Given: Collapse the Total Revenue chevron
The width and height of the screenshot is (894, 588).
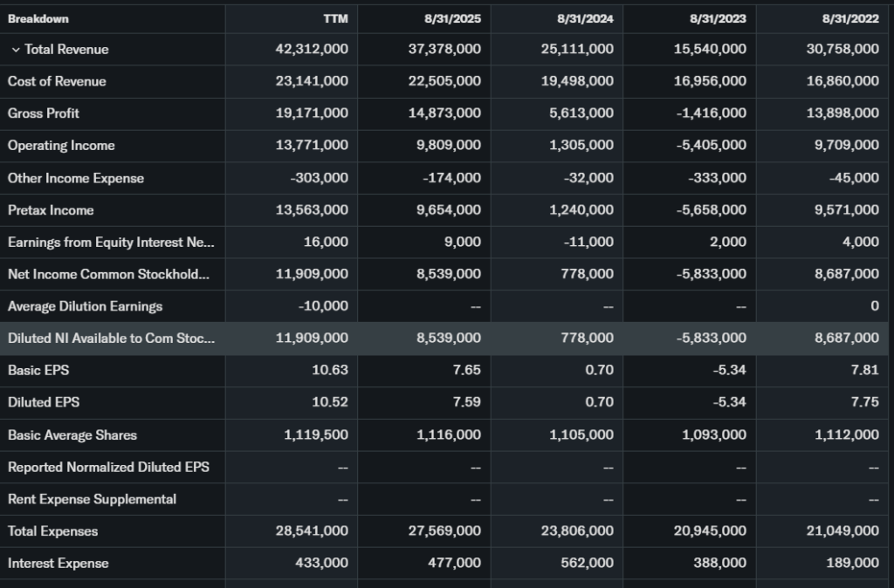Looking at the screenshot, I should click(x=15, y=50).
